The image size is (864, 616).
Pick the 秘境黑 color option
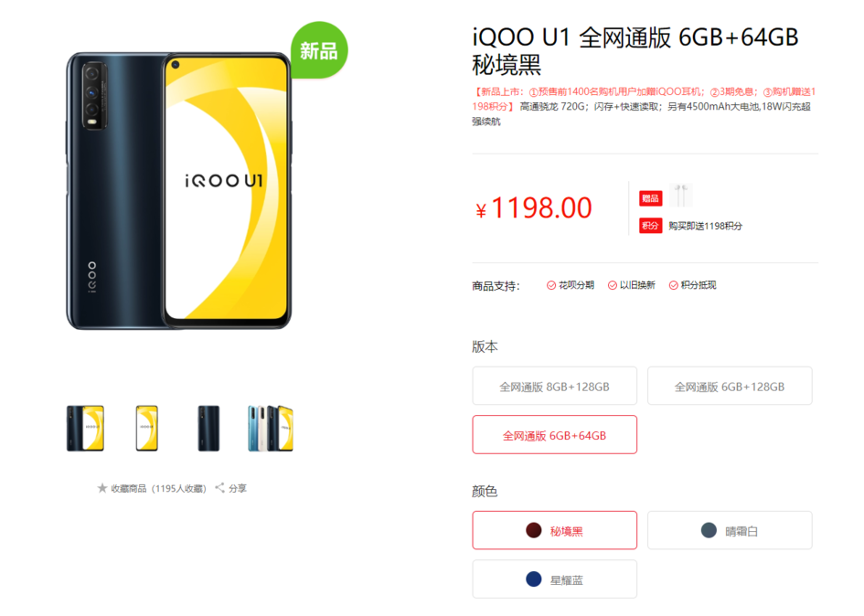[554, 531]
